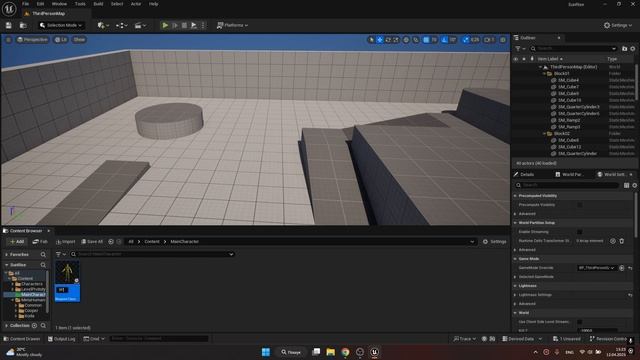Click the Stop simulation square button
This screenshot has width=640, height=360.
click(184, 25)
